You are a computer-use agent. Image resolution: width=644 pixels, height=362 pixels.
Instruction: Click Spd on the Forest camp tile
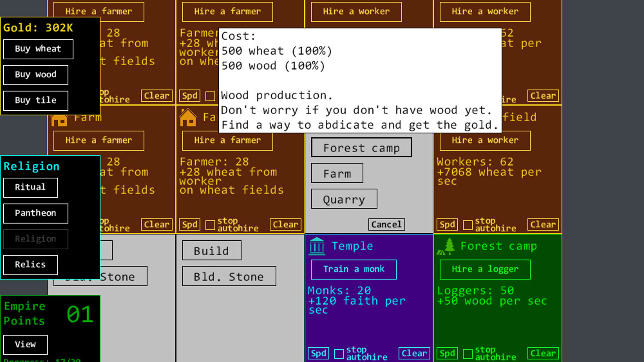tap(447, 353)
